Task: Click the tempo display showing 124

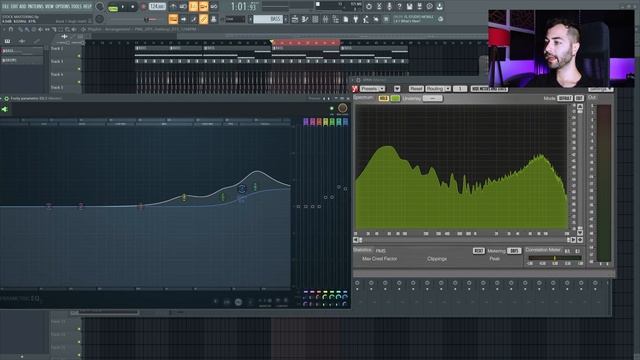Action: click(x=157, y=7)
